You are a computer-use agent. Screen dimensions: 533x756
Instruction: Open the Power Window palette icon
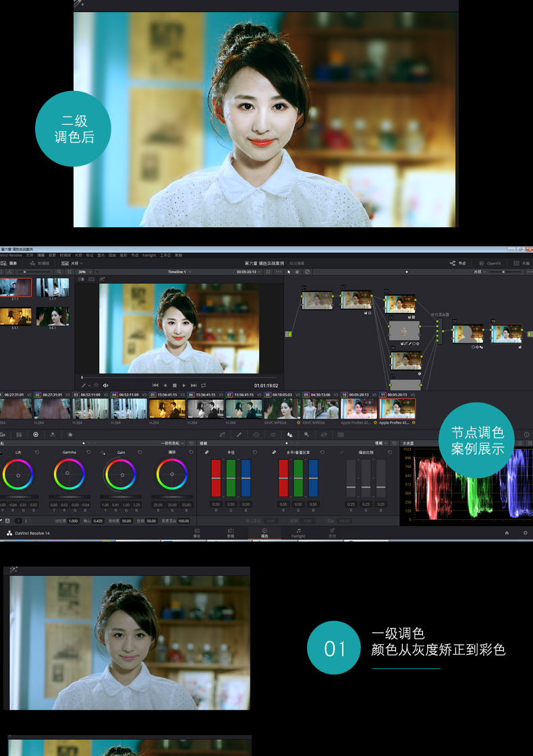pos(256,434)
